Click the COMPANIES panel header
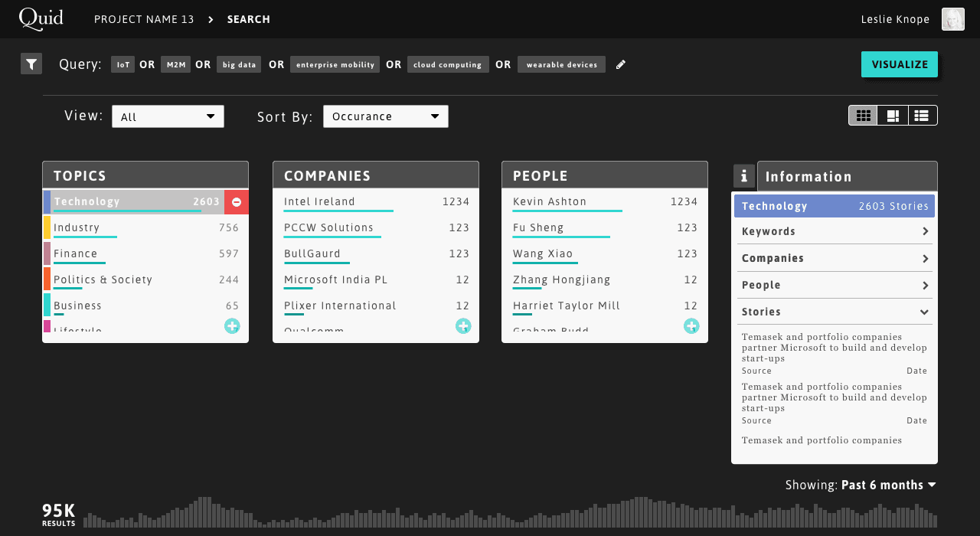Screen dimensions: 980x536 [376, 175]
